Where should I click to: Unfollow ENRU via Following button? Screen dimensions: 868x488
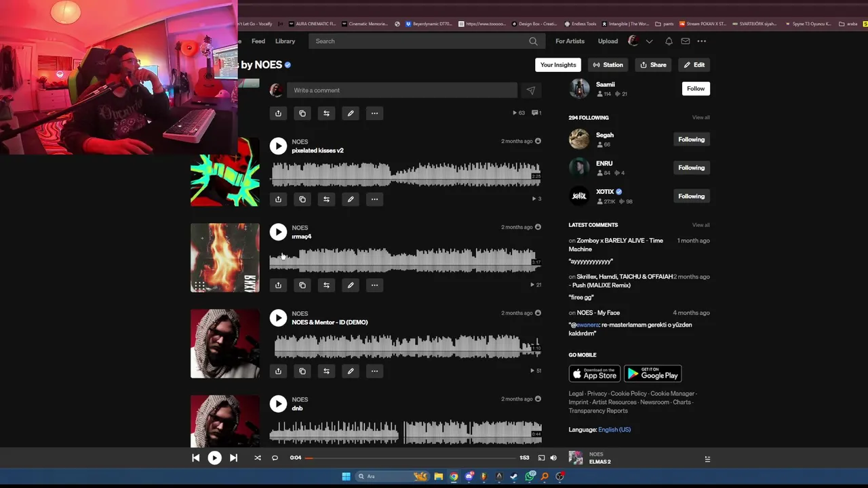(x=691, y=168)
